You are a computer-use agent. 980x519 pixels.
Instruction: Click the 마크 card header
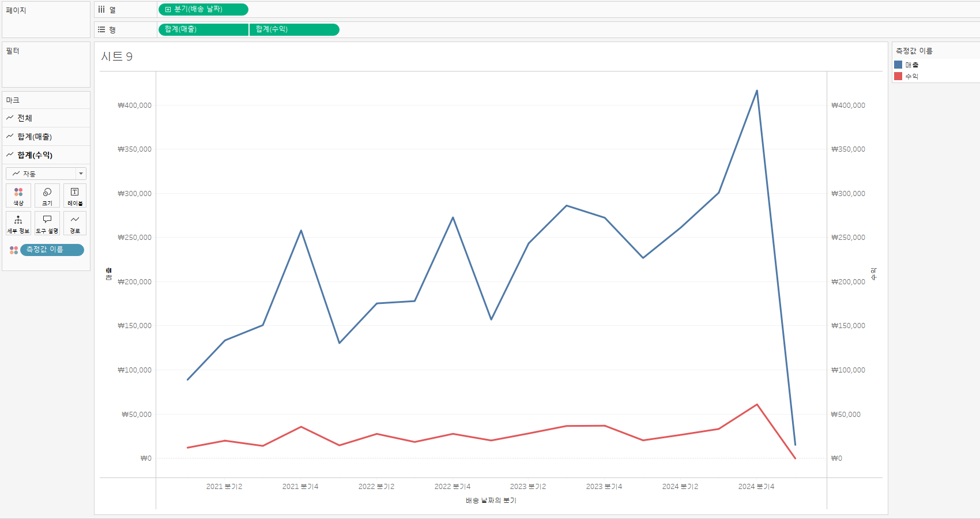(x=13, y=100)
